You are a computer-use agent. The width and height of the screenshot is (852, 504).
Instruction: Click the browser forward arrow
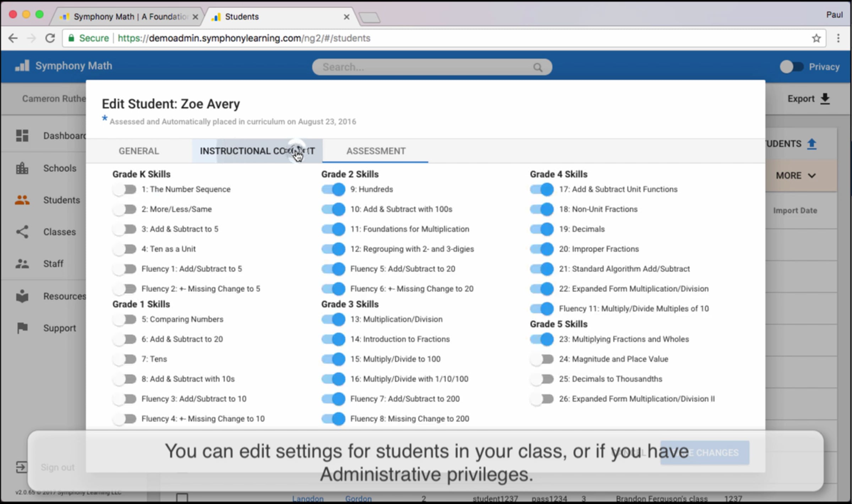[x=32, y=38]
